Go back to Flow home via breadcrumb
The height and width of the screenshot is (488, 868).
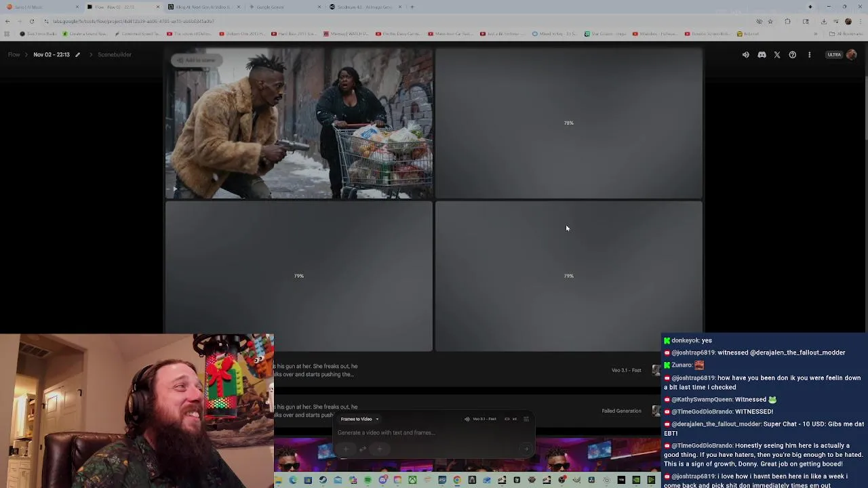(14, 54)
